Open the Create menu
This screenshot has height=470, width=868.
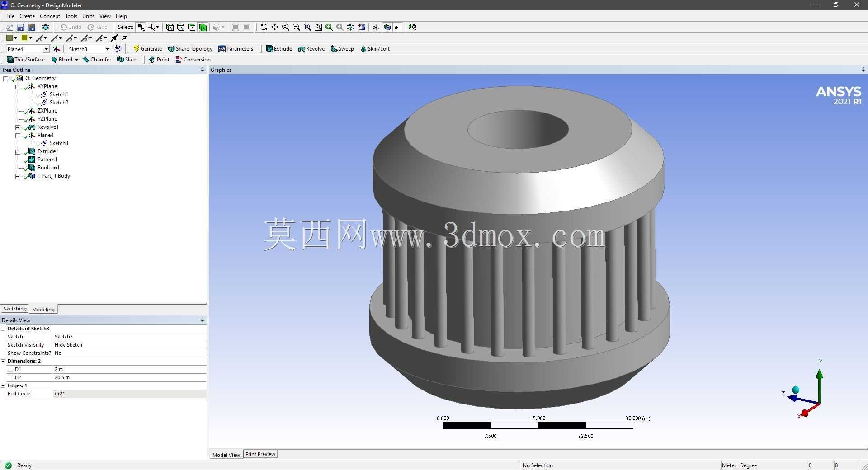[27, 16]
